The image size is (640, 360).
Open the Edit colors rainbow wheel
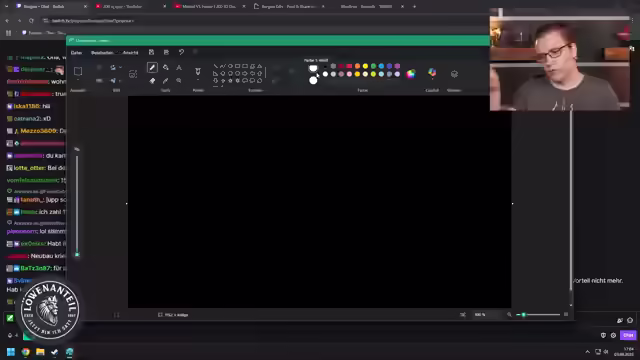pos(411,73)
